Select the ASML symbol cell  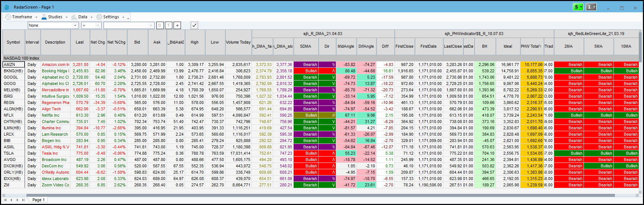click(13, 147)
